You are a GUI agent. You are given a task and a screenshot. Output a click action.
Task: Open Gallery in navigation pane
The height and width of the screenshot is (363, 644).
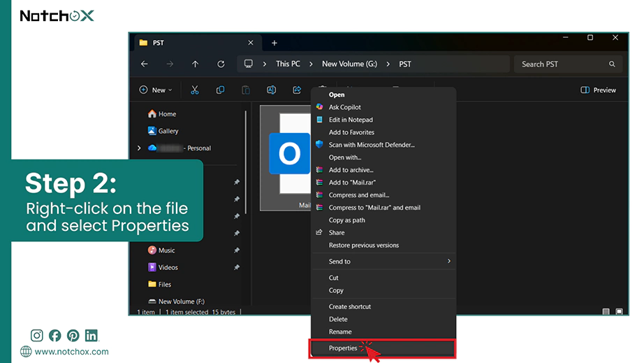point(163,131)
